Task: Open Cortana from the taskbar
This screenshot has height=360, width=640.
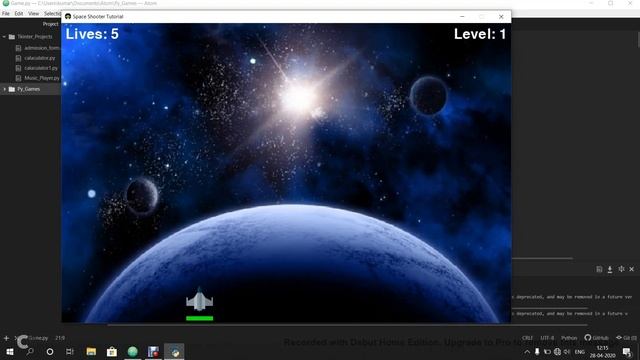Action: pyautogui.click(x=50, y=351)
